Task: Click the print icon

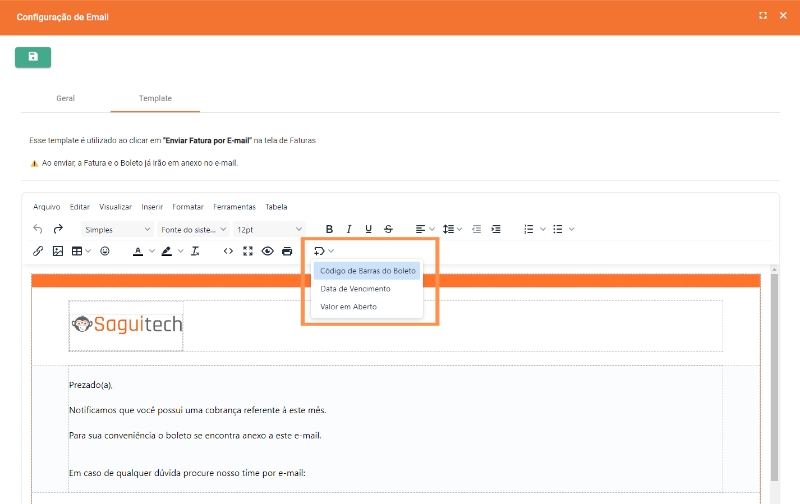Action: click(287, 251)
